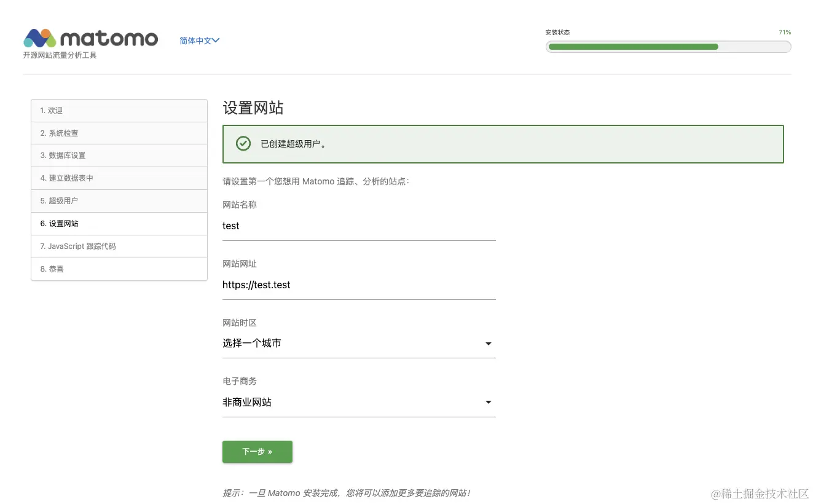Screen dimensions: 813x504
Task: Click the 下一步 » button
Action: (x=257, y=452)
